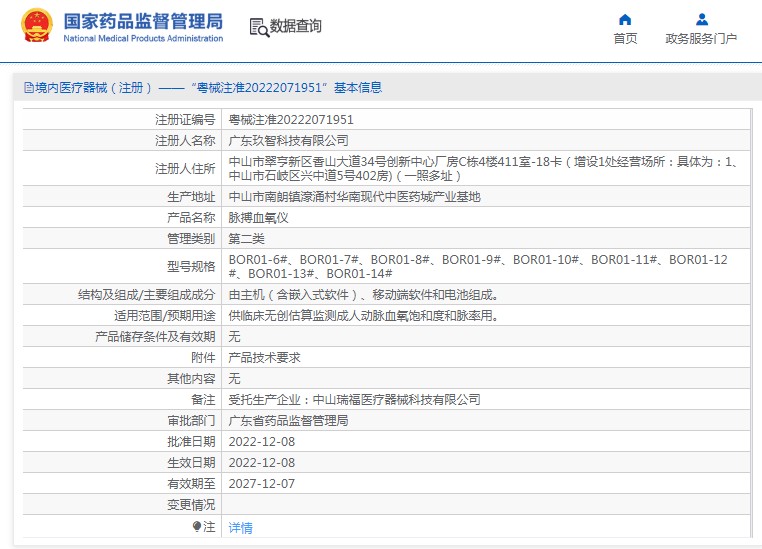Click the government service portal person icon
The image size is (762, 549).
701,19
